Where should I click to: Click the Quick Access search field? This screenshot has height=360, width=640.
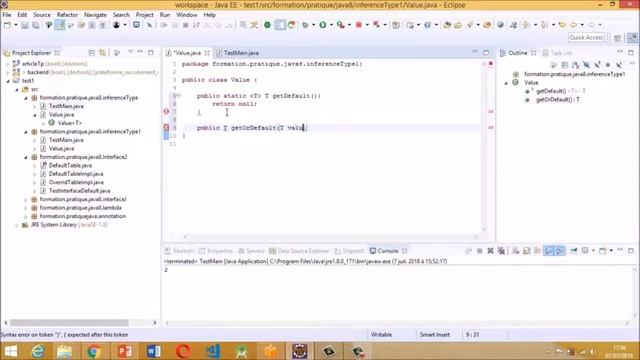click(x=586, y=38)
